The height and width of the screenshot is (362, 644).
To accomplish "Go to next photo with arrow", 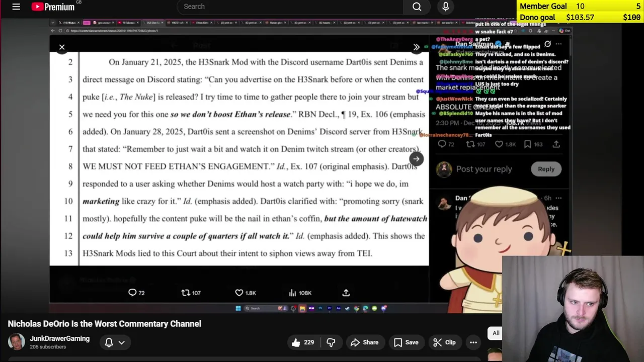I will coord(416,159).
